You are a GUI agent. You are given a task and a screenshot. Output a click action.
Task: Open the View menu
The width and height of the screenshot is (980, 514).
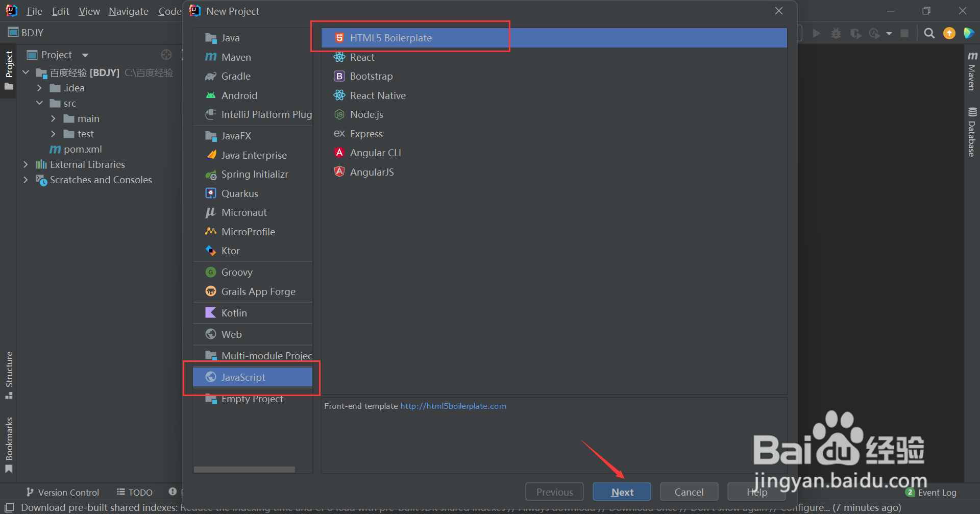point(89,11)
